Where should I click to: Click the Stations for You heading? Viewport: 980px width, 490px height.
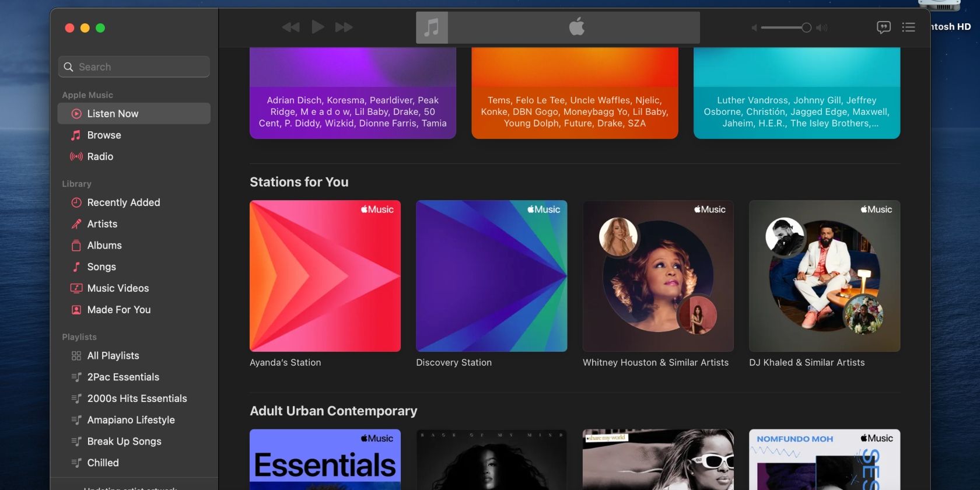[x=299, y=182]
